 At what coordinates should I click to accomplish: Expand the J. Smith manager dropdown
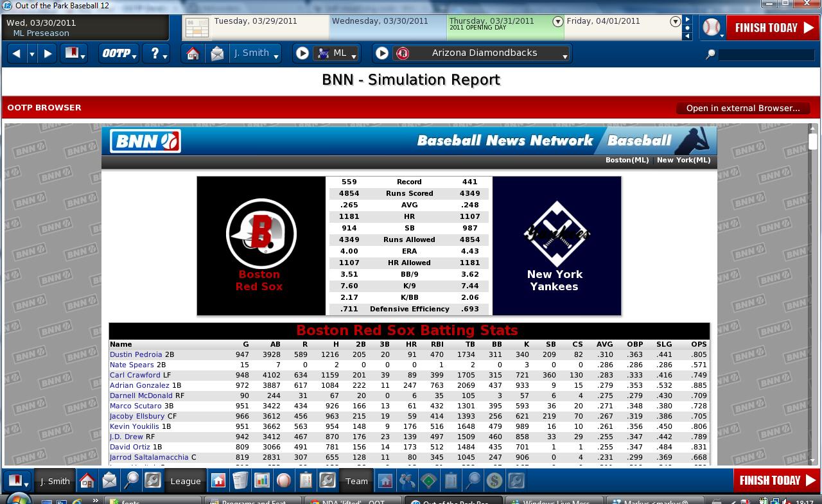(256, 53)
